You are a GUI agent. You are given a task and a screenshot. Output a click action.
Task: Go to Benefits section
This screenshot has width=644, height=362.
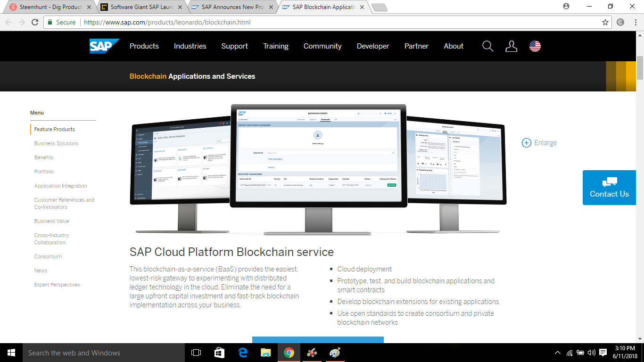[44, 157]
